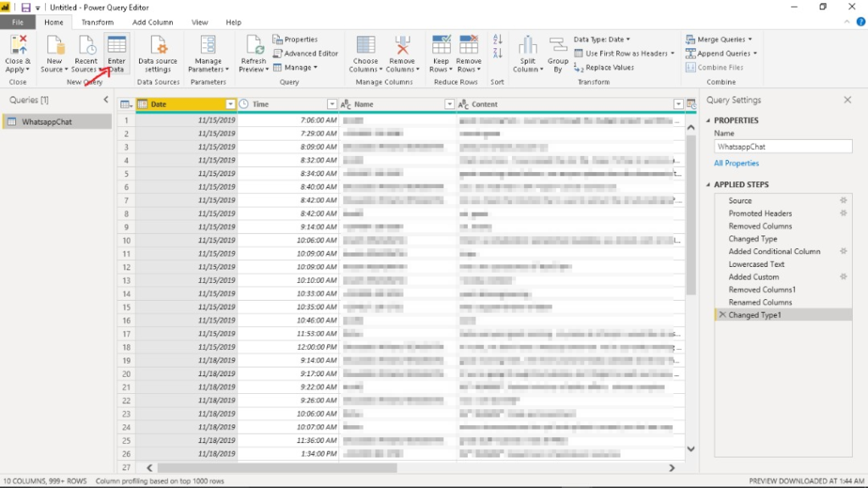868x488 pixels.
Task: Click the Time column type icon
Action: point(243,104)
